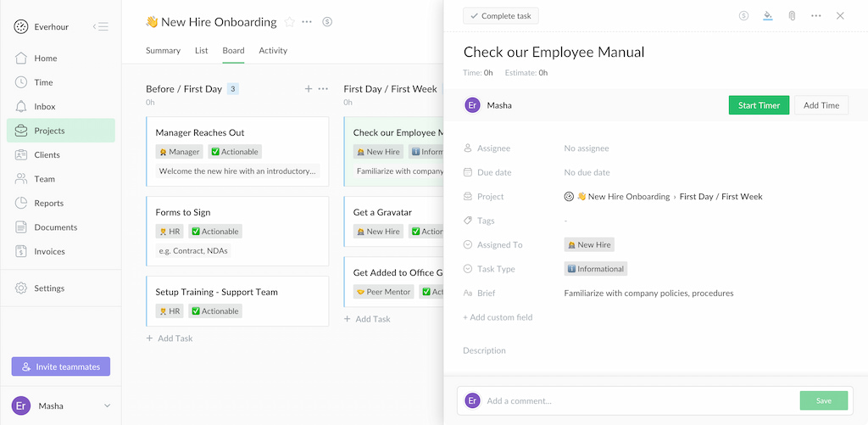Star the New Hire Onboarding project

point(289,22)
